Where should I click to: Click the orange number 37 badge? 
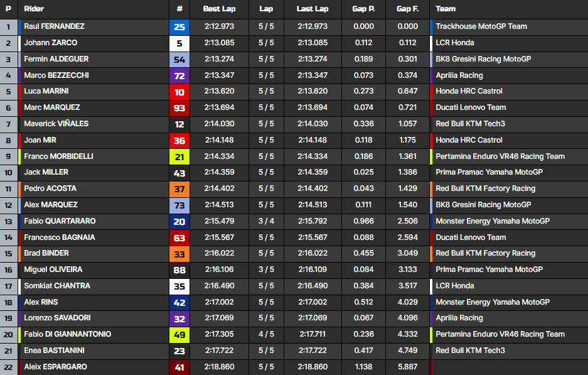[179, 189]
